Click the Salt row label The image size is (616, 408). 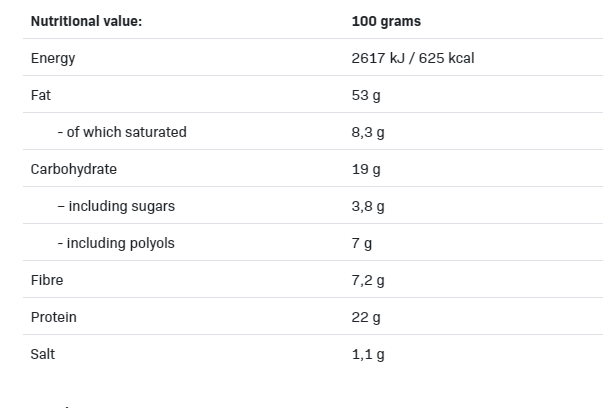(x=43, y=354)
